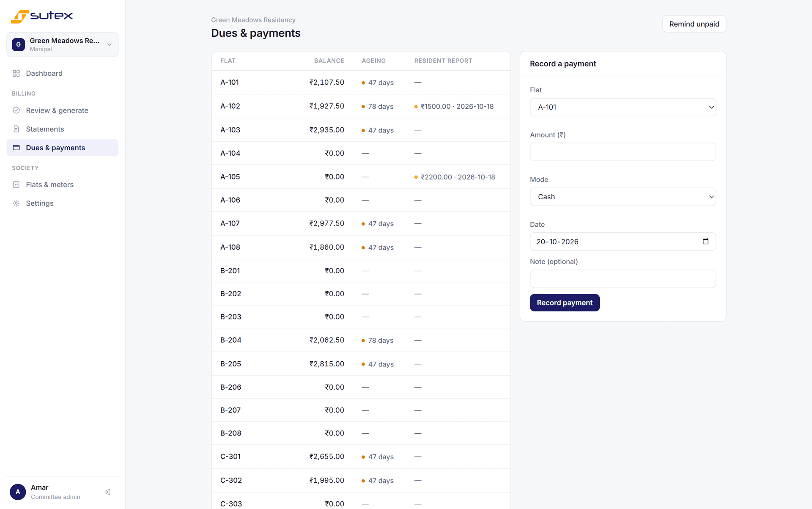
Task: Click the Green Meadows 'G' avatar badge
Action: pyautogui.click(x=18, y=44)
